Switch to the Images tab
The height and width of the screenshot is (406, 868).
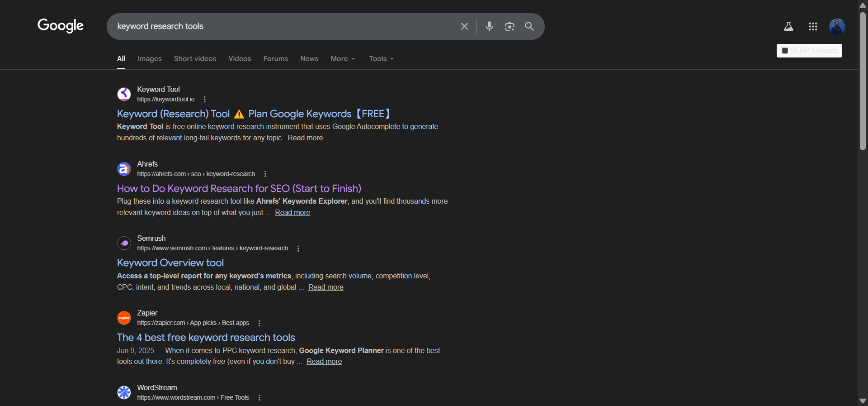tap(150, 59)
